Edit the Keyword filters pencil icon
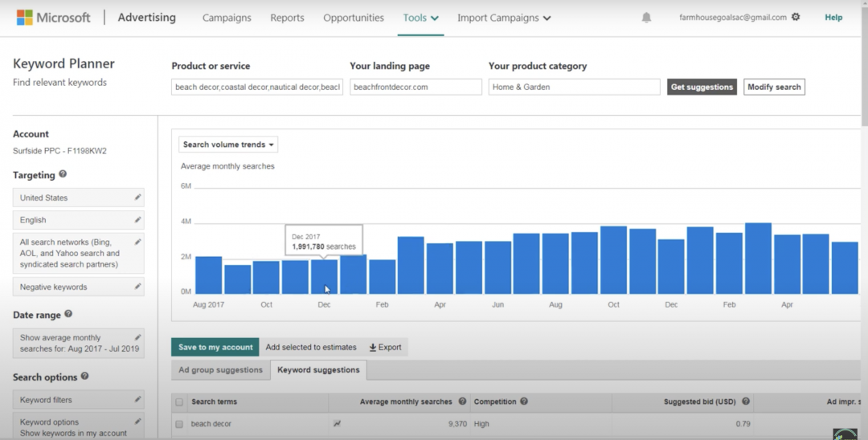Viewport: 868px width, 440px height. (137, 399)
